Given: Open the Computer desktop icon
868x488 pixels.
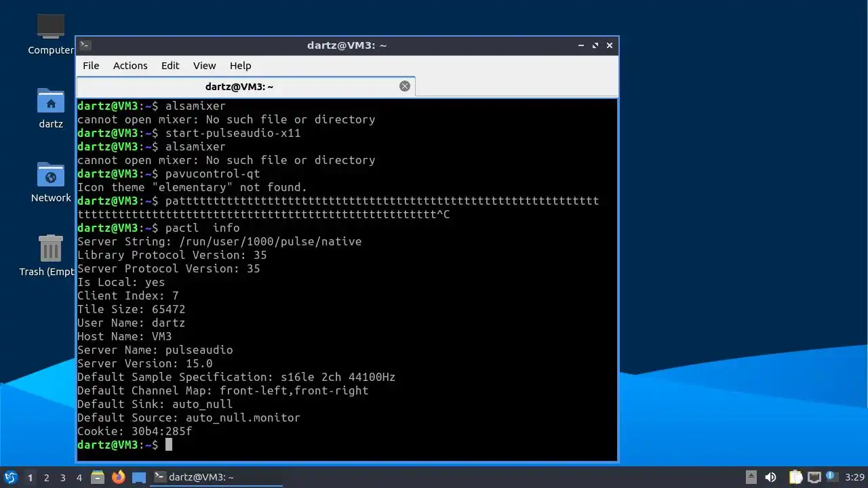Looking at the screenshot, I should click(51, 34).
